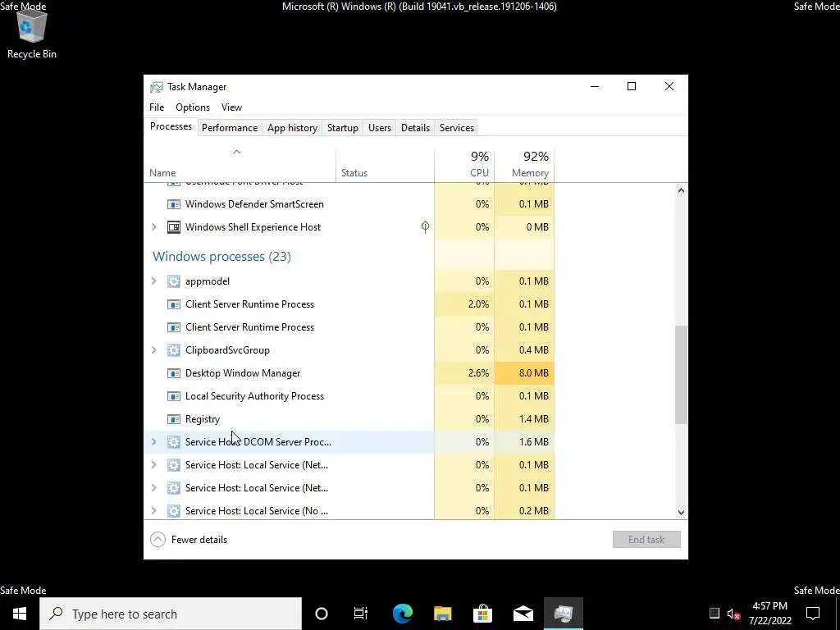Expand the Windows Shell Experience Host row
This screenshot has width=840, height=630.
click(154, 227)
